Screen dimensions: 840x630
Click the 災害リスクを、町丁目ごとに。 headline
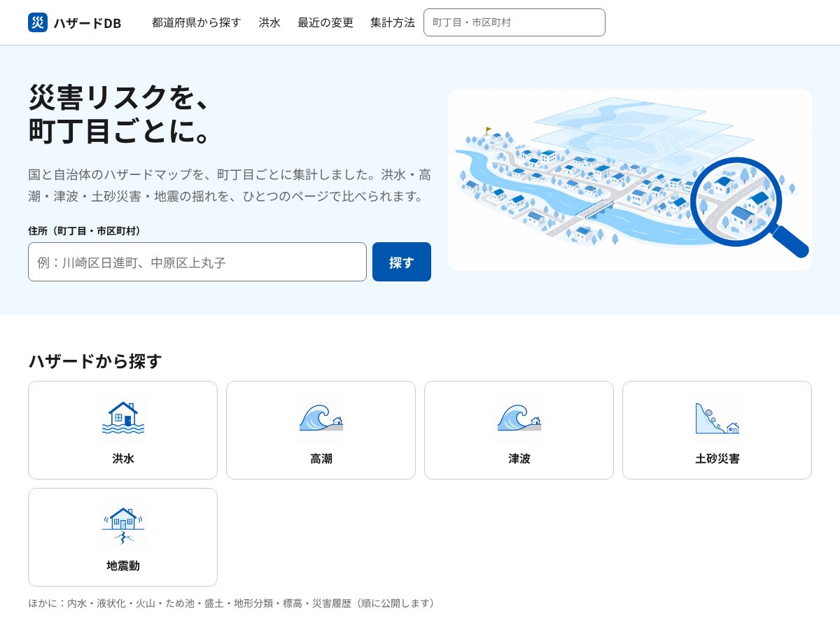pos(120,113)
